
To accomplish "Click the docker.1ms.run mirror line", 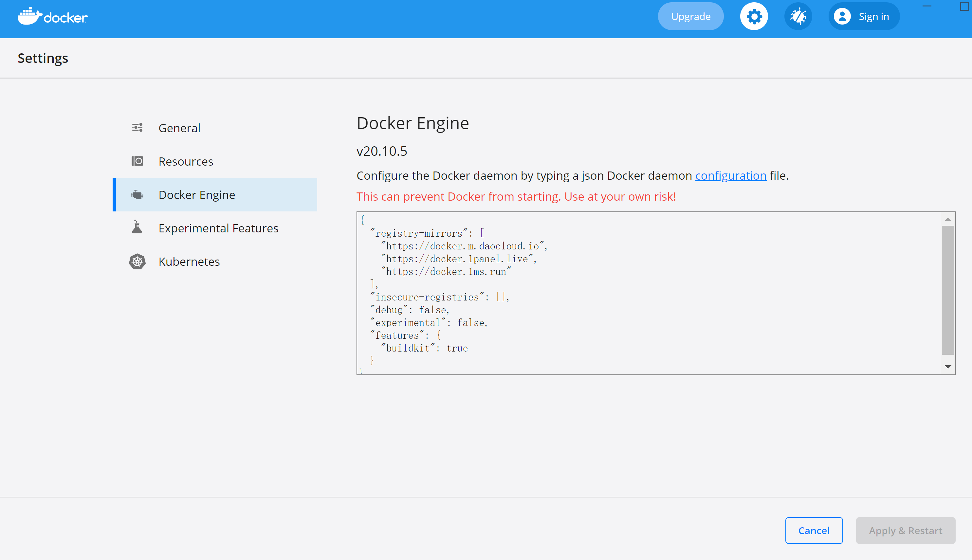I will 446,272.
